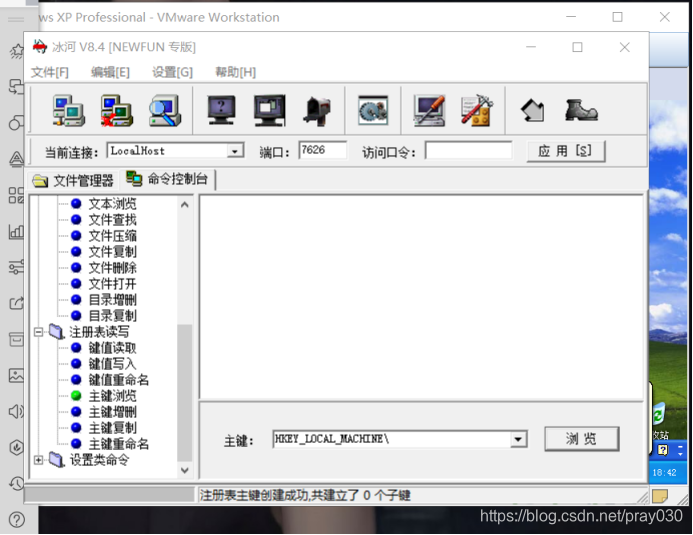Viewport: 693px width, 535px height.
Task: Select 键值读取 in command tree
Action: (x=112, y=348)
